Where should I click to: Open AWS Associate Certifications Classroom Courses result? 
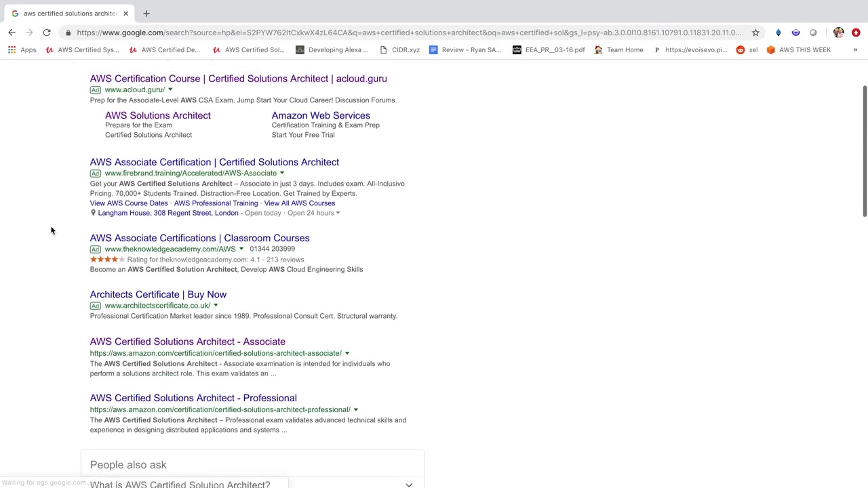[x=200, y=238]
